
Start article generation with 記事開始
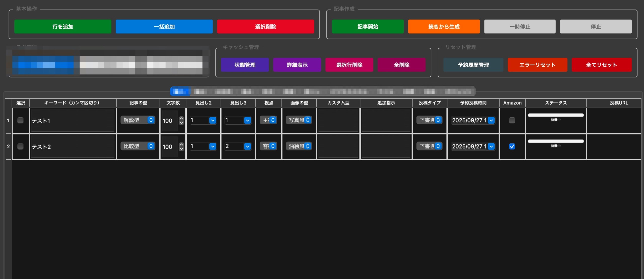[367, 26]
